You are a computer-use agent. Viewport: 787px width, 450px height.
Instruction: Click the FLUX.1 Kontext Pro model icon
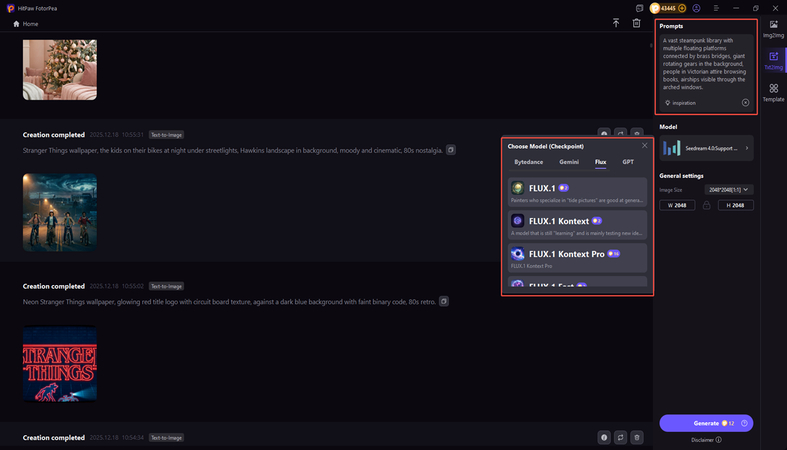(517, 254)
